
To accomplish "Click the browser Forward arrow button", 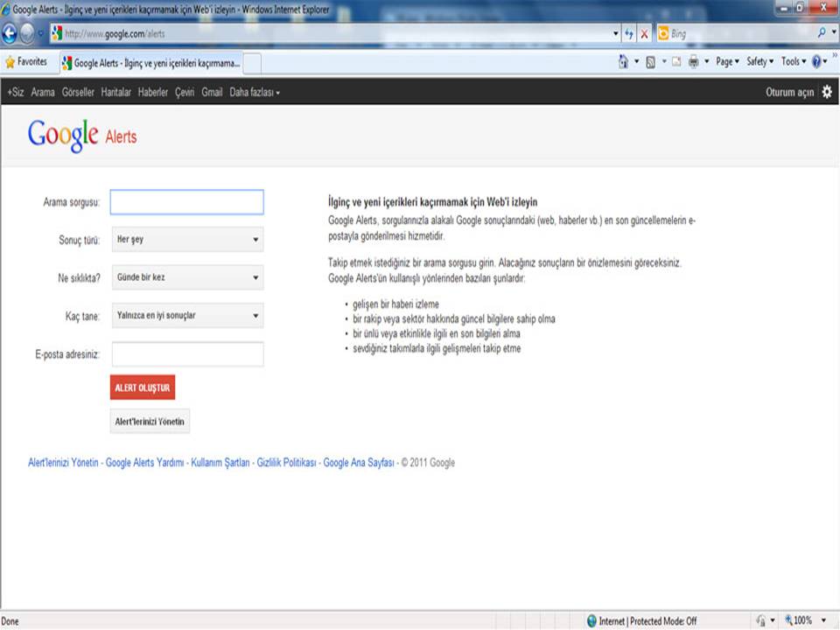I will (27, 34).
